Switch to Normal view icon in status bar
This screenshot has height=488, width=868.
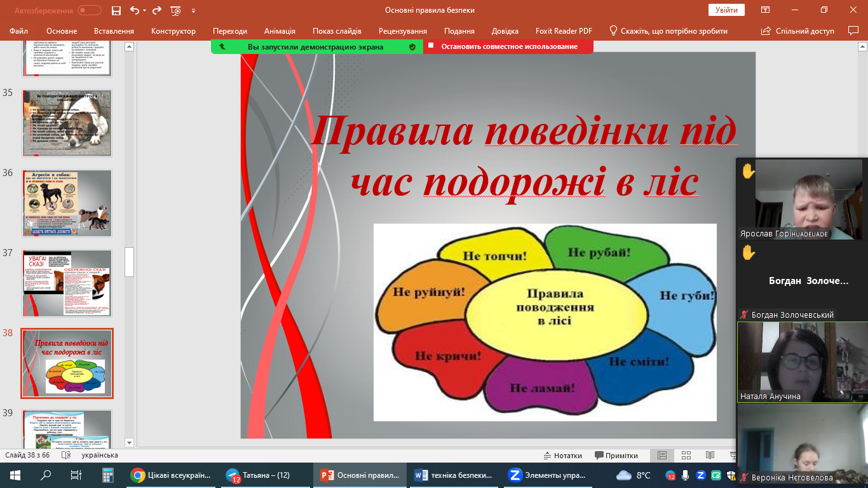tap(662, 456)
